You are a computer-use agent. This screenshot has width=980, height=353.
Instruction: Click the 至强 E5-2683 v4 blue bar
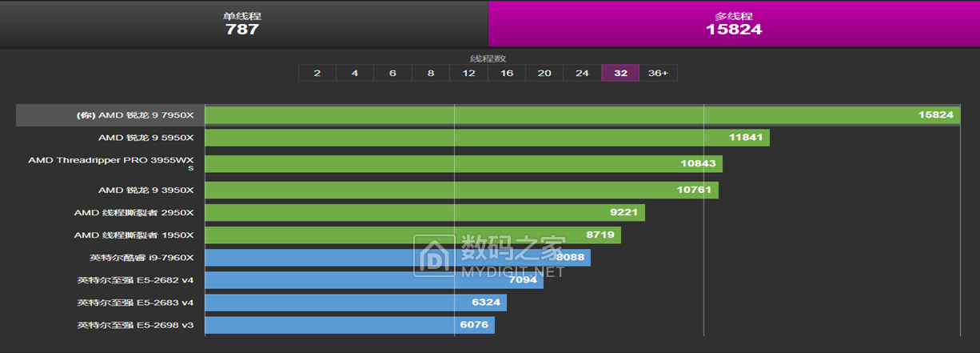click(x=356, y=303)
